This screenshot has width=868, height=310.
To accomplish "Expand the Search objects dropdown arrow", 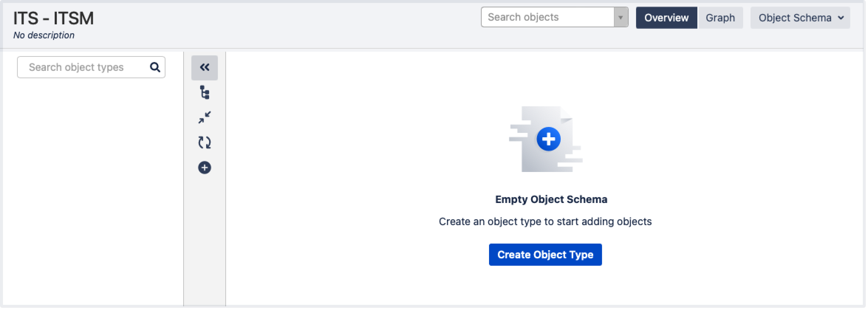I will tap(621, 17).
